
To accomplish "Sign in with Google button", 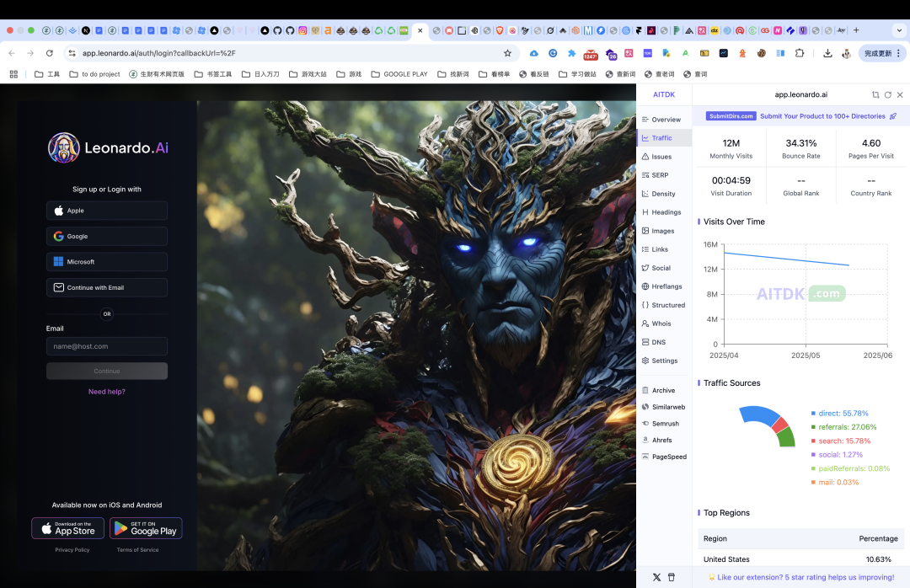I will point(107,236).
